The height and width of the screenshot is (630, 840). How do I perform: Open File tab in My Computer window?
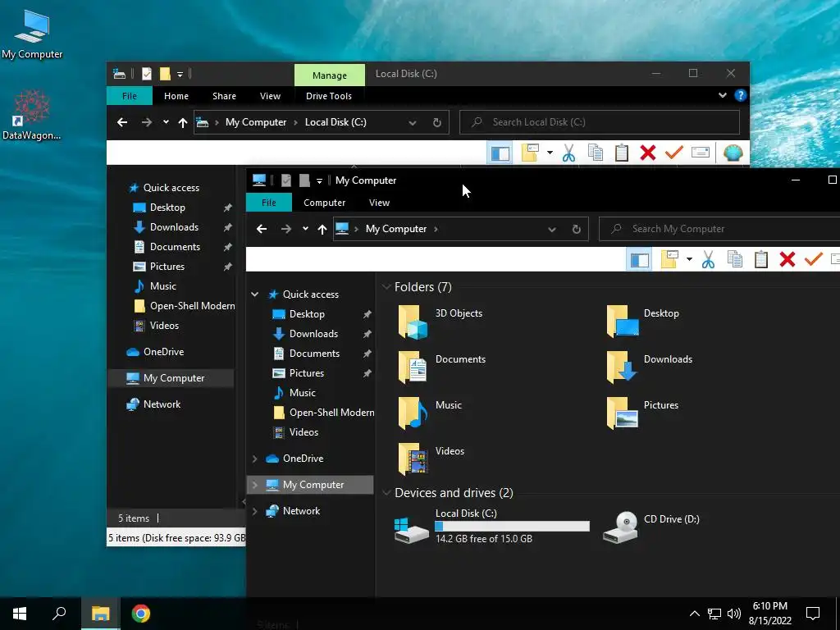[x=269, y=203]
